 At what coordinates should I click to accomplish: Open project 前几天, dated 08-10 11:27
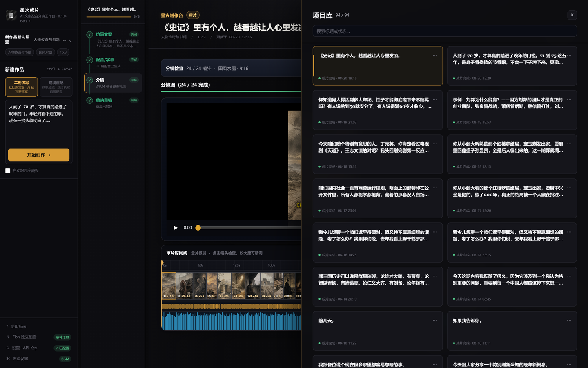(378, 331)
